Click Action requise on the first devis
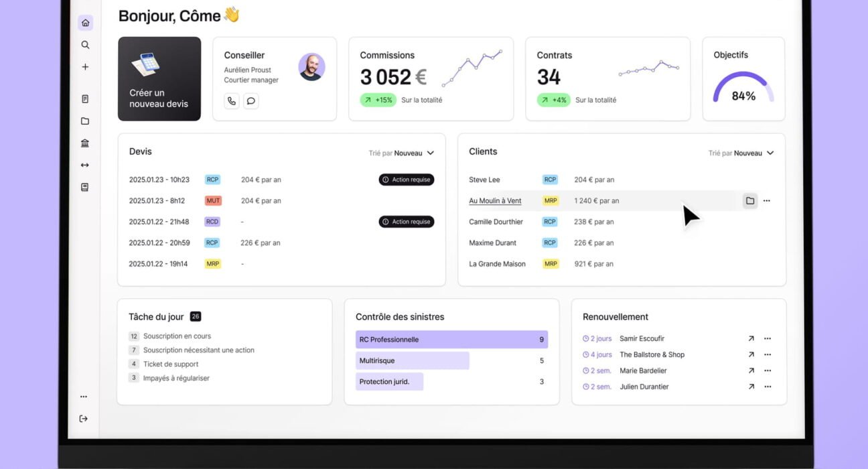The width and height of the screenshot is (868, 469). point(407,180)
